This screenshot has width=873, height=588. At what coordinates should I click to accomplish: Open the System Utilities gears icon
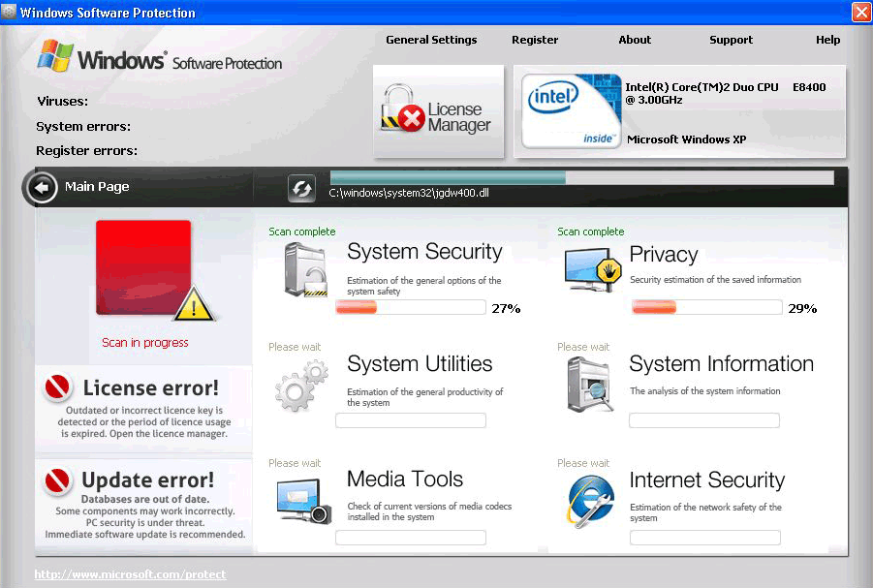click(302, 385)
